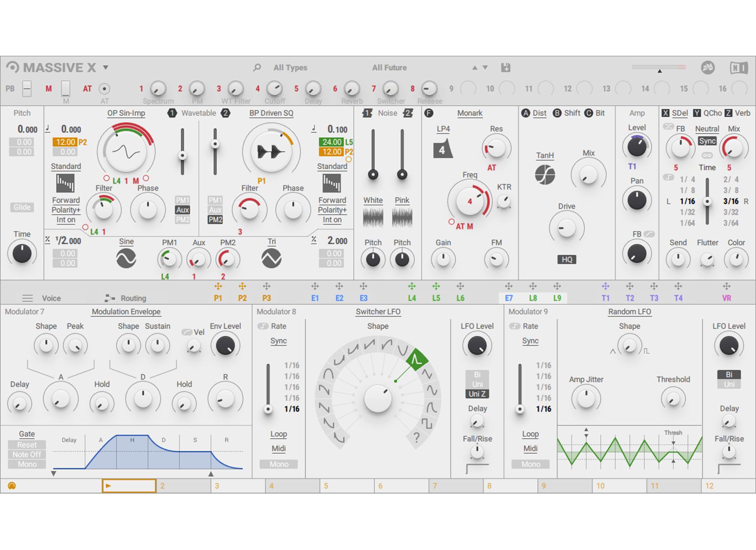Open the preset search magnifier icon
This screenshot has height=550, width=756.
[257, 68]
